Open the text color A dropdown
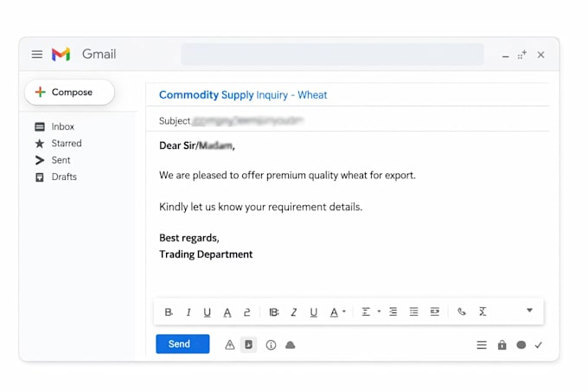 (x=337, y=312)
